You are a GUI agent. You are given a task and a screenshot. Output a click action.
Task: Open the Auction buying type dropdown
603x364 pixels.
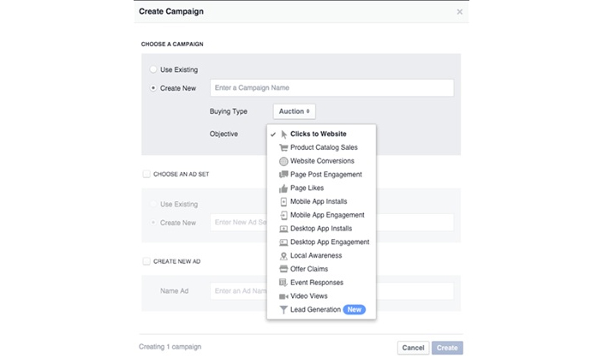click(x=294, y=111)
